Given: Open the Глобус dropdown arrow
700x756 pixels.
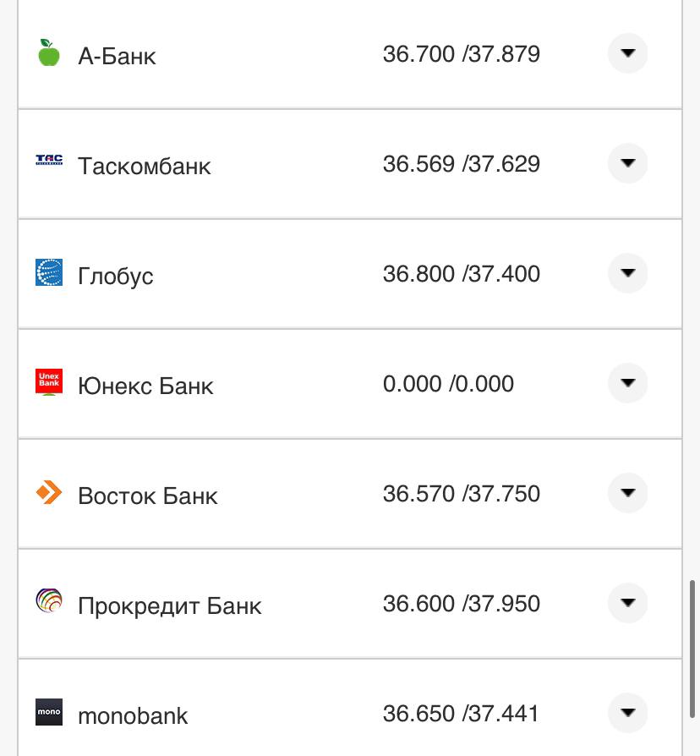Looking at the screenshot, I should (x=627, y=273).
